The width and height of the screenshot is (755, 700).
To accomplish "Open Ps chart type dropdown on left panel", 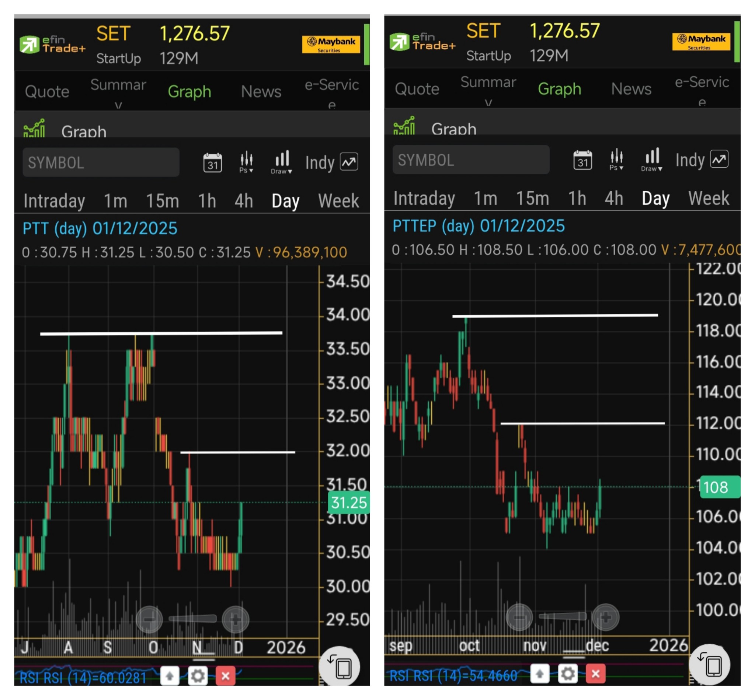I will click(x=246, y=162).
